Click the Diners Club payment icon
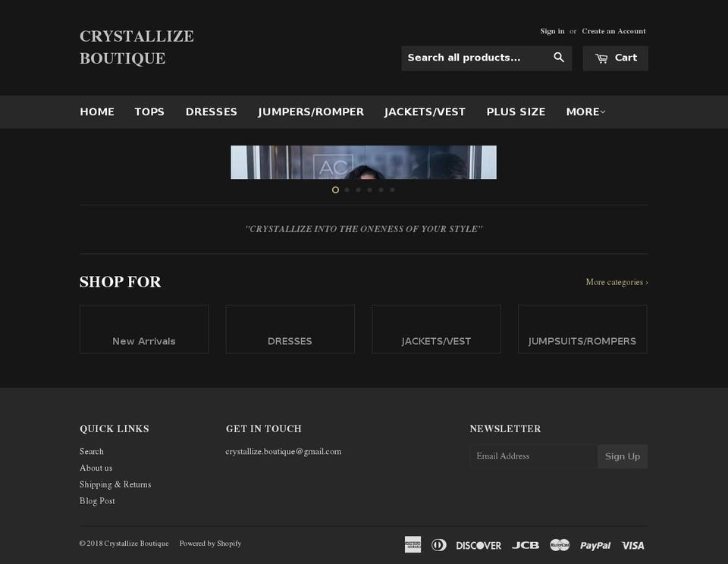728x564 pixels. coord(439,544)
